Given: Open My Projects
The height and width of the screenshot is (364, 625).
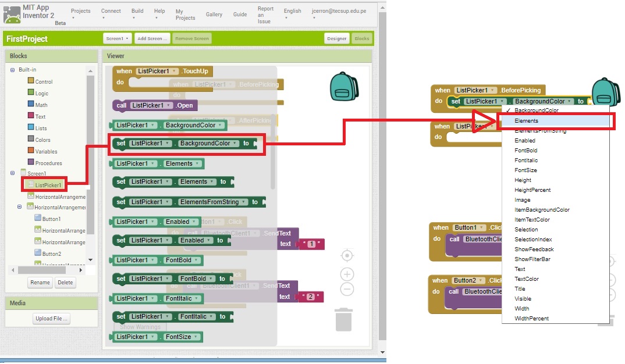Looking at the screenshot, I should pos(185,15).
